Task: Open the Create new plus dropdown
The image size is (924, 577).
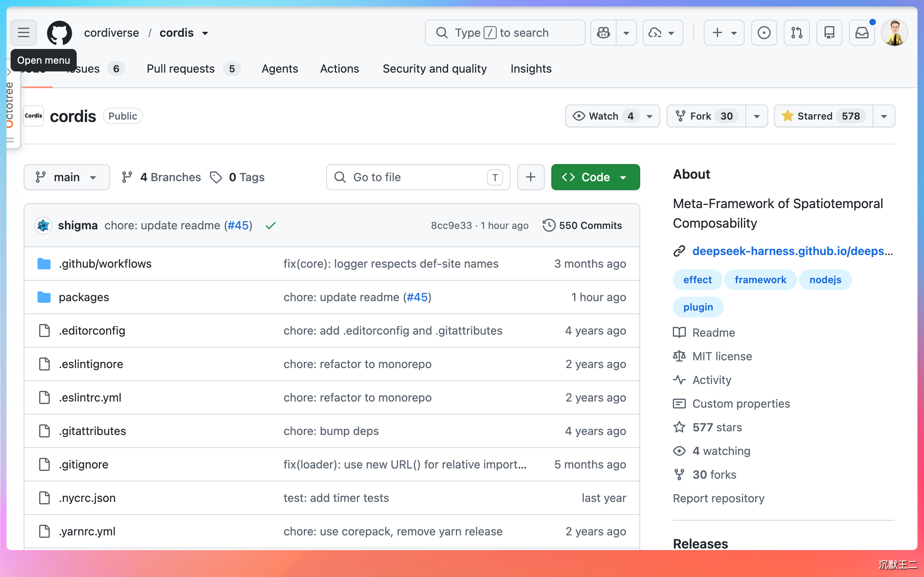Action: (724, 33)
